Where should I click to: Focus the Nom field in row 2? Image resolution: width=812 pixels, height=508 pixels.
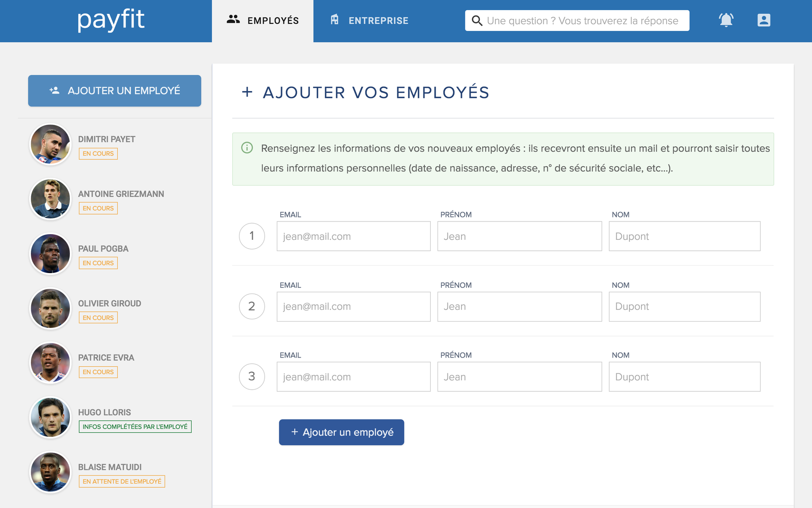685,306
